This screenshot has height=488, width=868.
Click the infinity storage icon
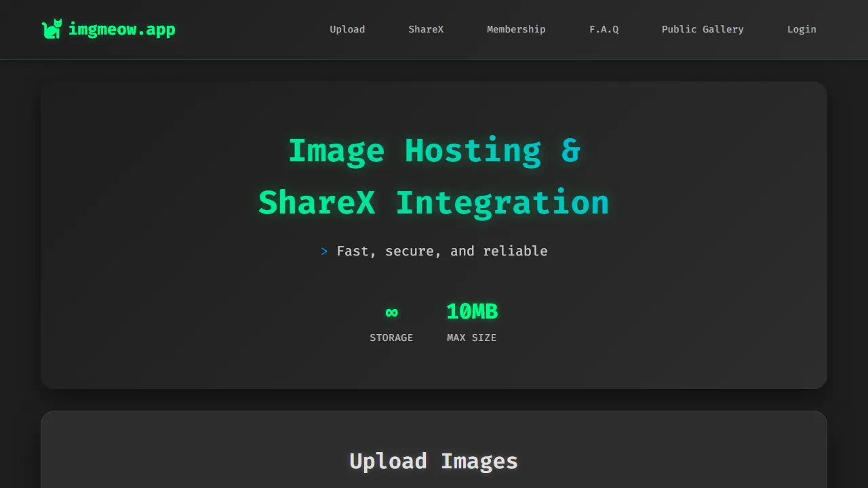pos(391,312)
